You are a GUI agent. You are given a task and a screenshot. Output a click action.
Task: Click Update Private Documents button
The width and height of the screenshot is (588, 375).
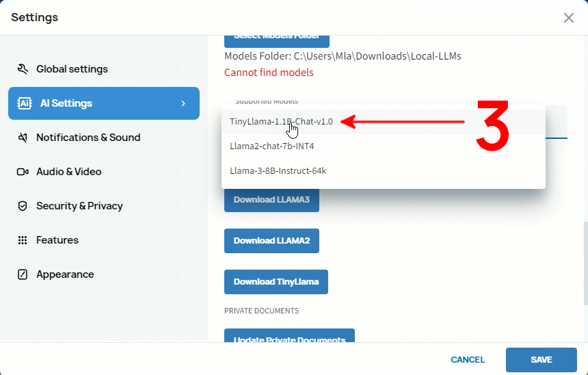pyautogui.click(x=289, y=337)
